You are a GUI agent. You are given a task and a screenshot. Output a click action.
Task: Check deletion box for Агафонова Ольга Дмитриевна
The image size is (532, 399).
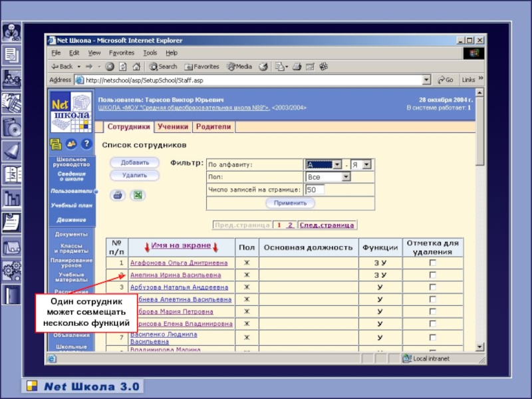pos(432,263)
